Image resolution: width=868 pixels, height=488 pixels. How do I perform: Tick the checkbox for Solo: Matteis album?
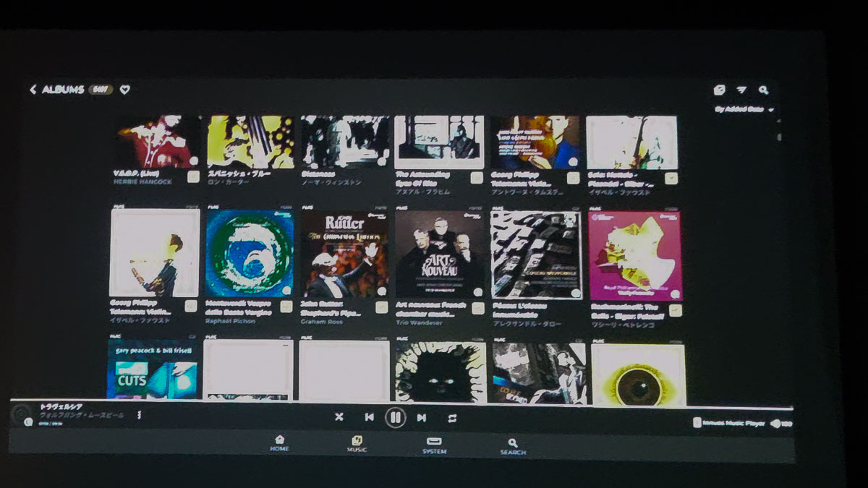[671, 178]
